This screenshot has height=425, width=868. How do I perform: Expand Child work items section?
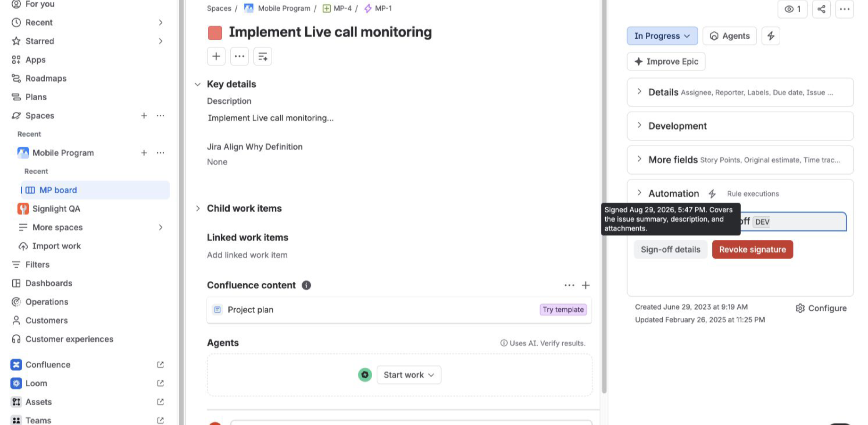(x=198, y=209)
